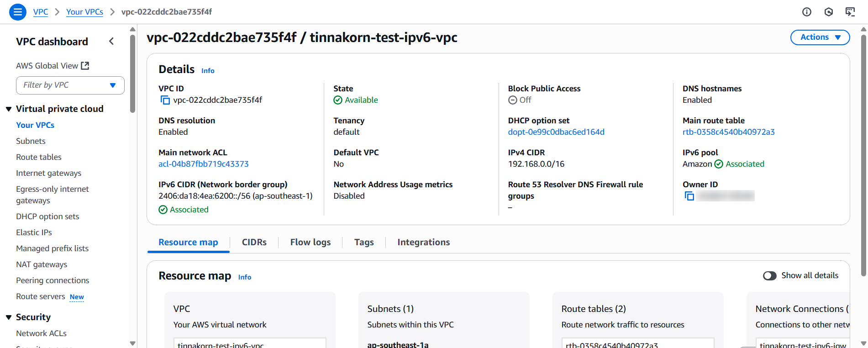Viewport: 868px width, 348px height.
Task: Toggle the Show all details switch
Action: pos(769,276)
